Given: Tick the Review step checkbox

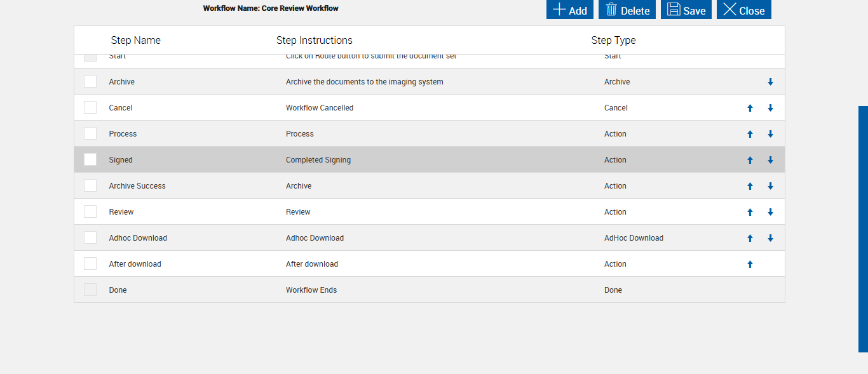Looking at the screenshot, I should point(90,211).
